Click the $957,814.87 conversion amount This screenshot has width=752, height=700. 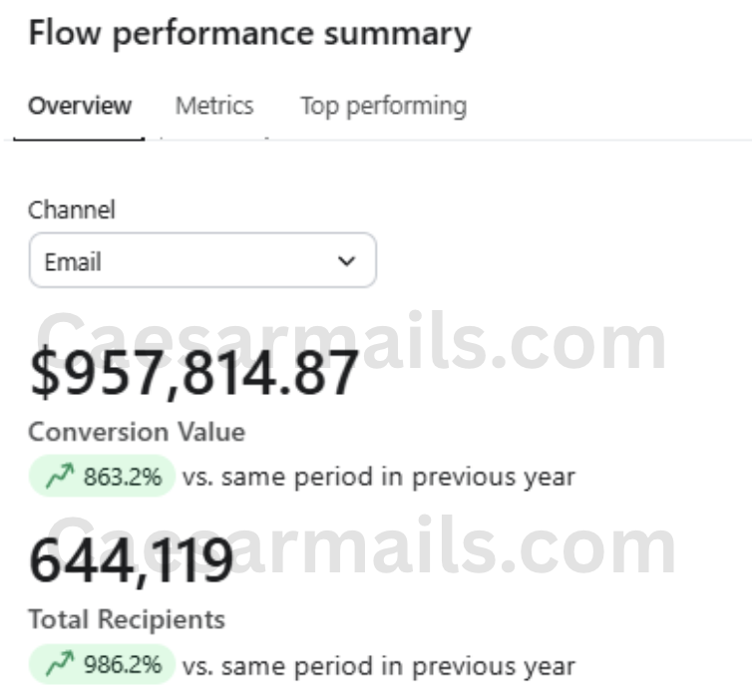pyautogui.click(x=193, y=375)
